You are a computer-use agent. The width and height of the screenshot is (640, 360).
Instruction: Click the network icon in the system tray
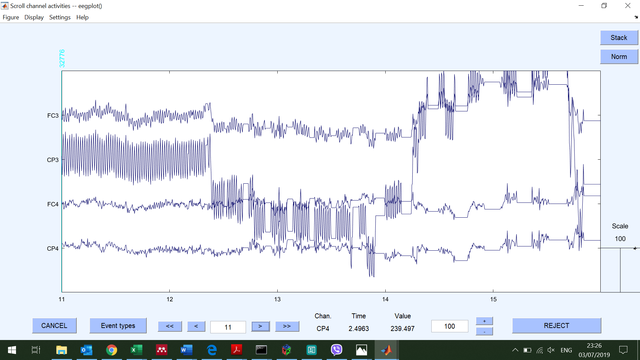539,350
